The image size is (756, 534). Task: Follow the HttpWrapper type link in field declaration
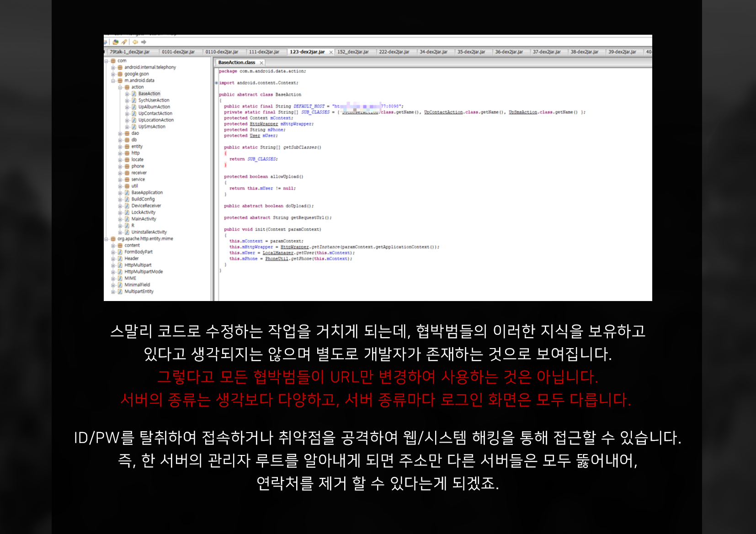pyautogui.click(x=264, y=124)
